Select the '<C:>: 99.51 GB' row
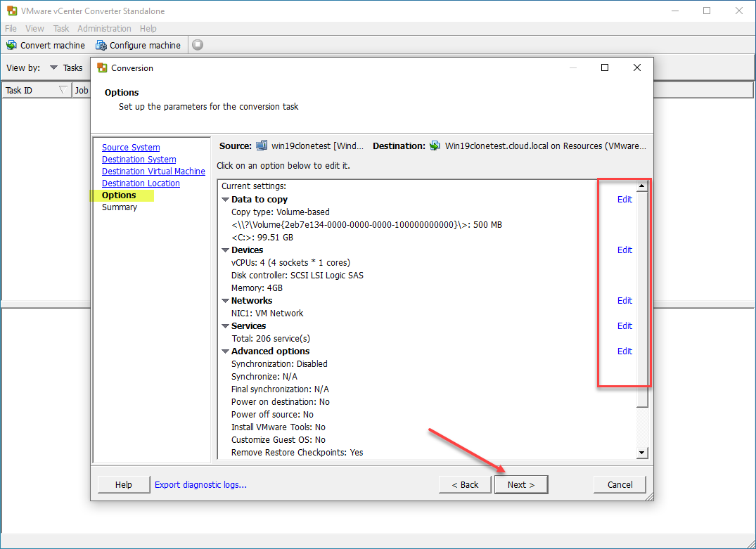This screenshot has width=756, height=549. click(262, 238)
